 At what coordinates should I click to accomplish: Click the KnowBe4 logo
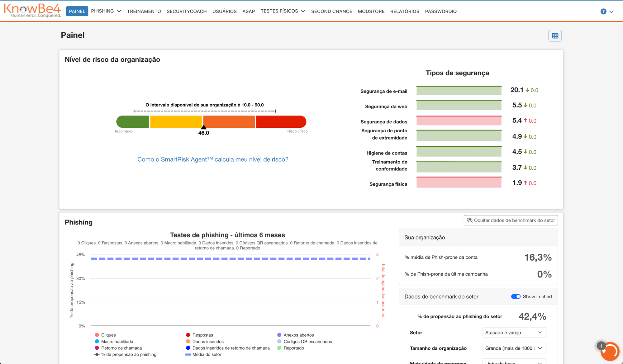[32, 10]
